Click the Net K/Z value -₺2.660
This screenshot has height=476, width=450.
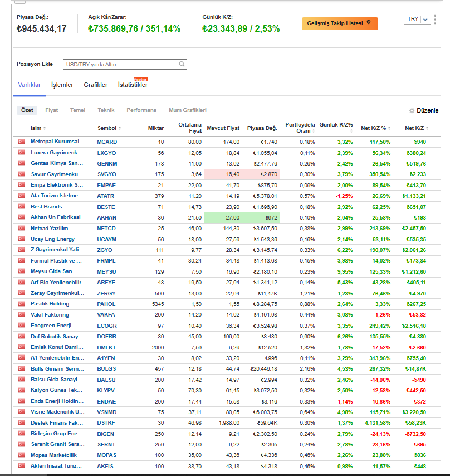click(x=417, y=348)
